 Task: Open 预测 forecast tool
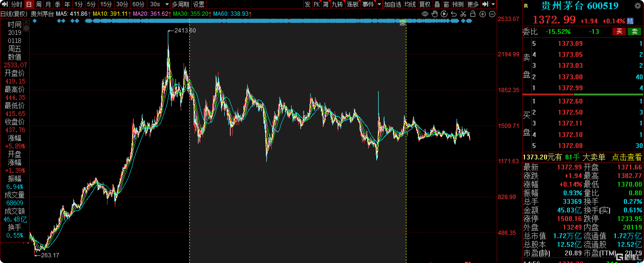458,4
